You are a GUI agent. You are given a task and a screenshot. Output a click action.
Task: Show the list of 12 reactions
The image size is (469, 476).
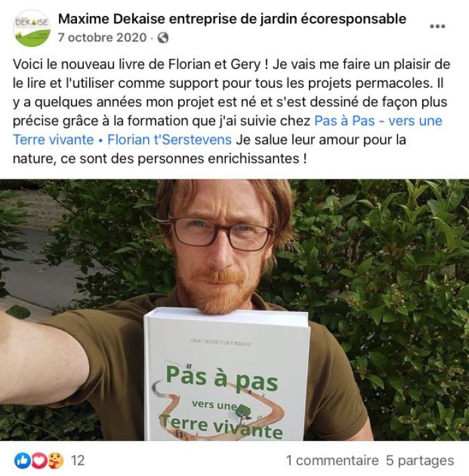pyautogui.click(x=78, y=461)
